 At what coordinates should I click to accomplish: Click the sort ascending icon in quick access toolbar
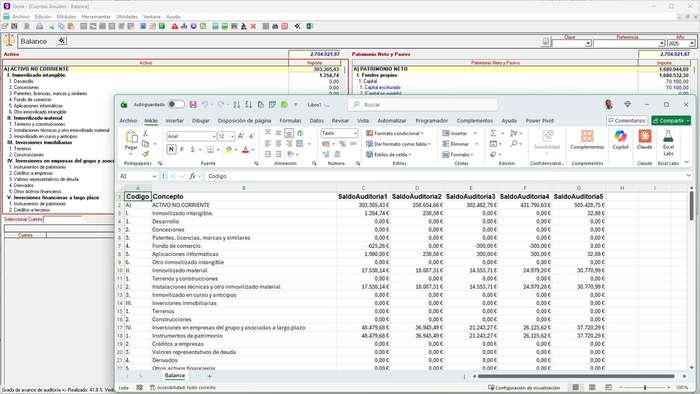click(x=237, y=104)
